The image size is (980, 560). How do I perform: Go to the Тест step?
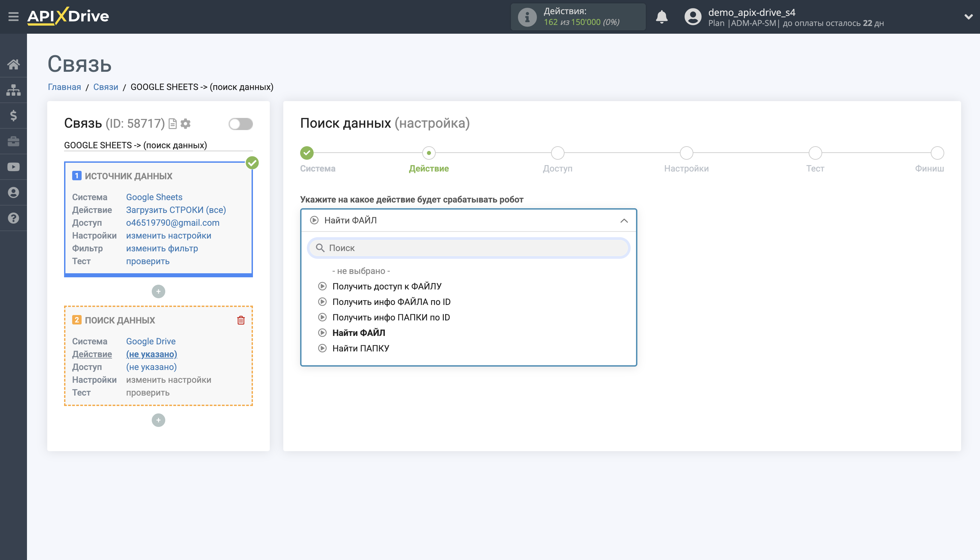815,153
